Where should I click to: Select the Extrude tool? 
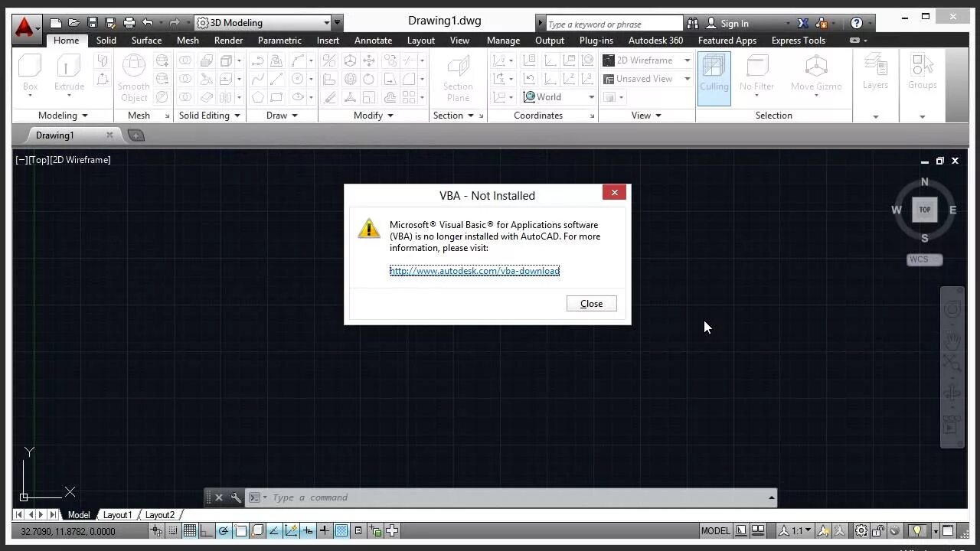pos(69,73)
